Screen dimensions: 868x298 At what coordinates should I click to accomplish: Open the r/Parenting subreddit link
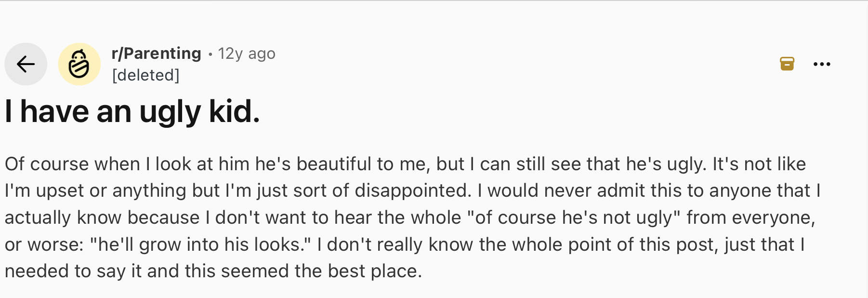tap(156, 54)
